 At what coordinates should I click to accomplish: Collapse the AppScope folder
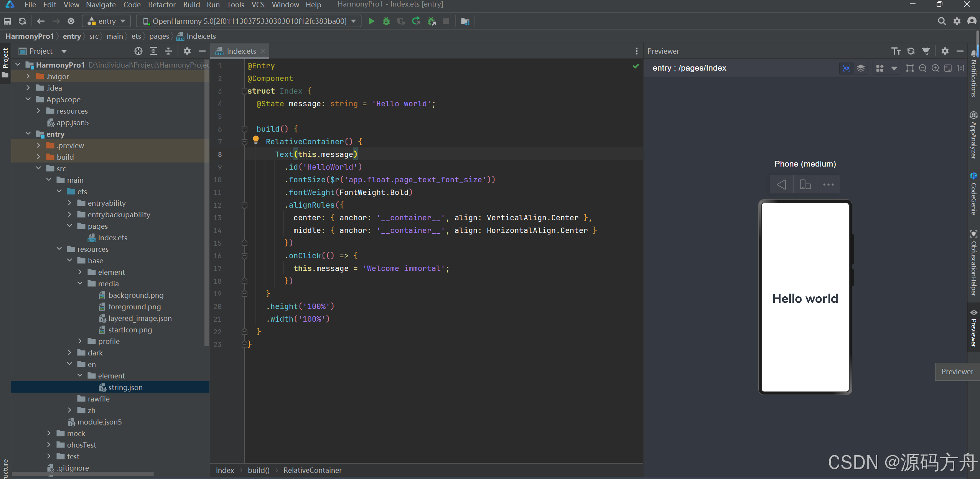pyautogui.click(x=28, y=99)
